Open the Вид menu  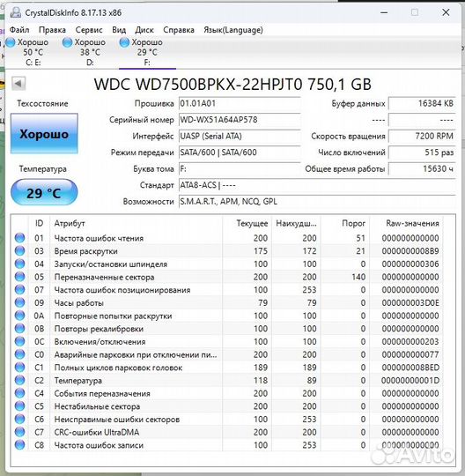(x=119, y=30)
